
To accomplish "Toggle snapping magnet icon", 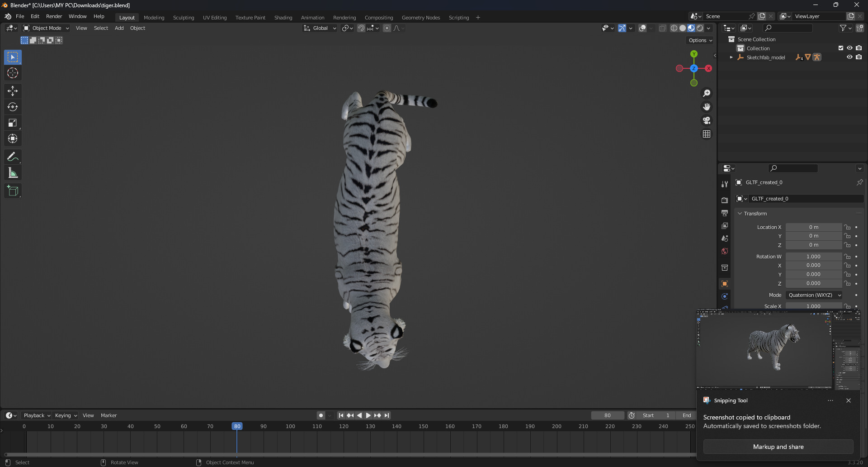I will 361,28.
